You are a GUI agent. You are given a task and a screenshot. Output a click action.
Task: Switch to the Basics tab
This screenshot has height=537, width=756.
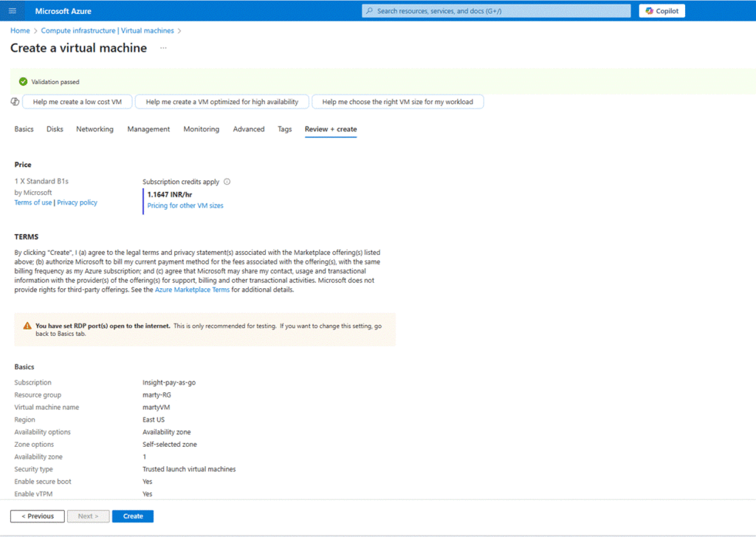pos(24,129)
